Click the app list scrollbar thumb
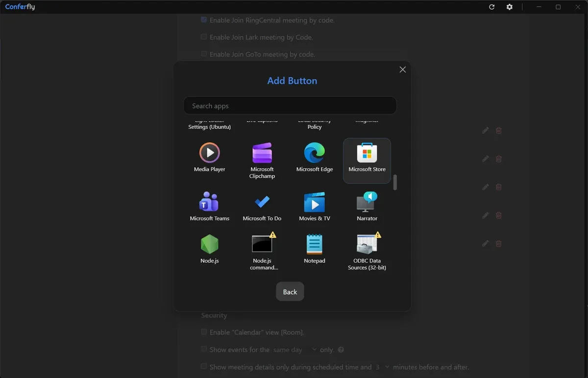The height and width of the screenshot is (378, 588). [x=395, y=182]
